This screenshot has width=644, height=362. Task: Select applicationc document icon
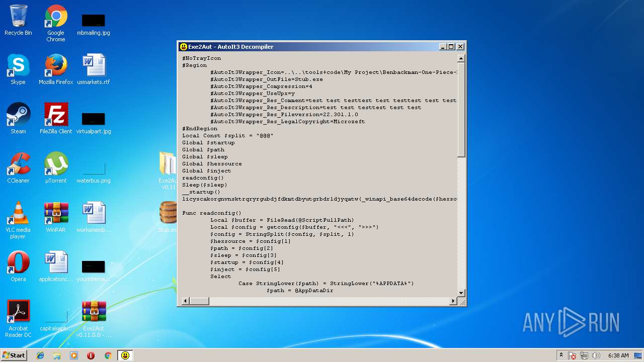point(56,266)
